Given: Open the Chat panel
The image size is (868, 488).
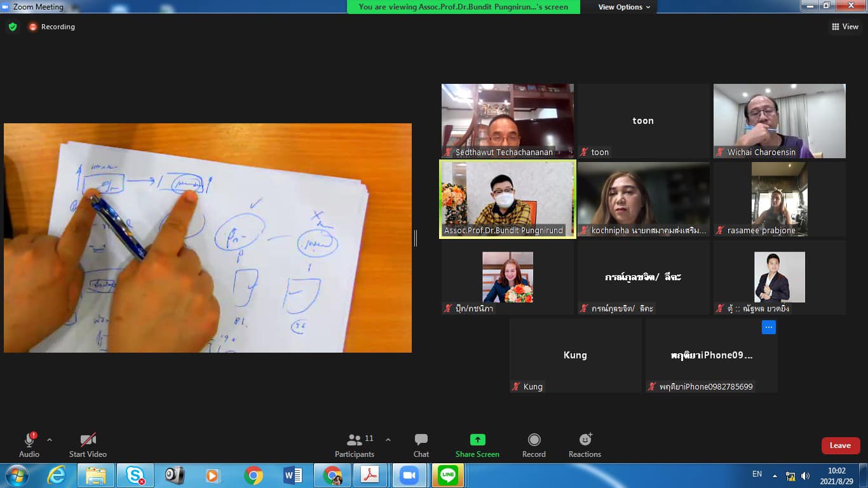Looking at the screenshot, I should pyautogui.click(x=421, y=445).
